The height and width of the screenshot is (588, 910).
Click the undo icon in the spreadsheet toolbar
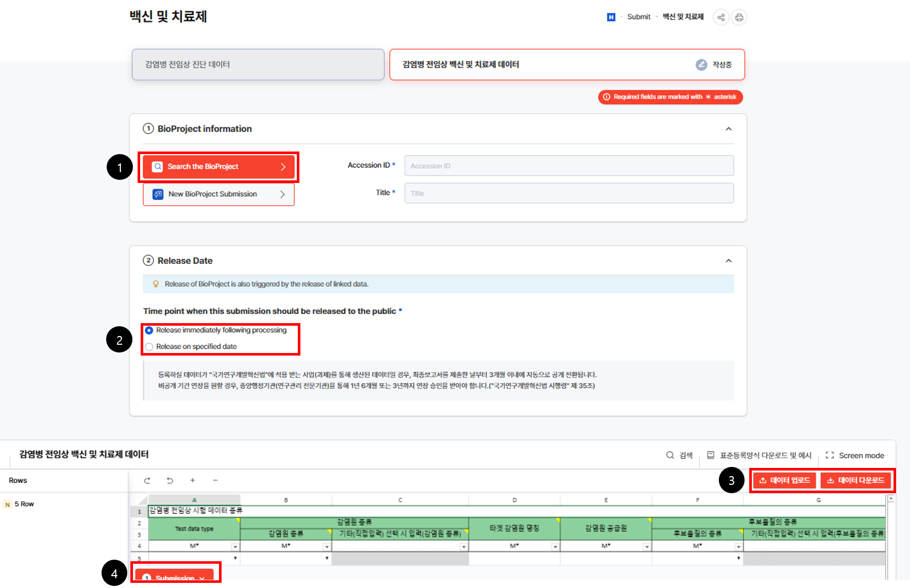[170, 480]
